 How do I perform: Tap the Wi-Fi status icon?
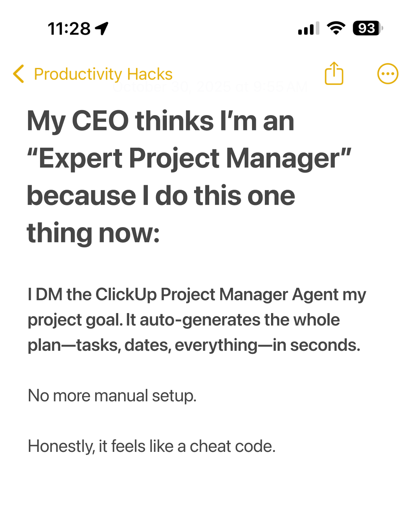click(336, 28)
